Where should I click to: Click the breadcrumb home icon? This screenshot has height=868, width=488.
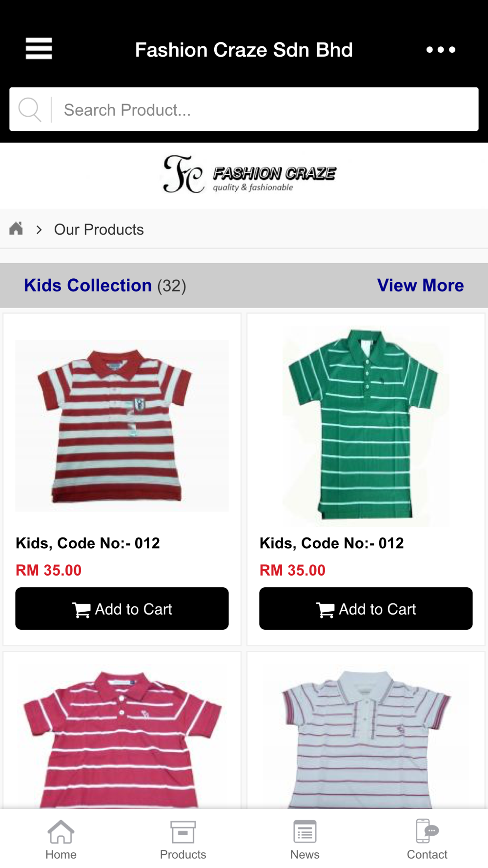[16, 228]
